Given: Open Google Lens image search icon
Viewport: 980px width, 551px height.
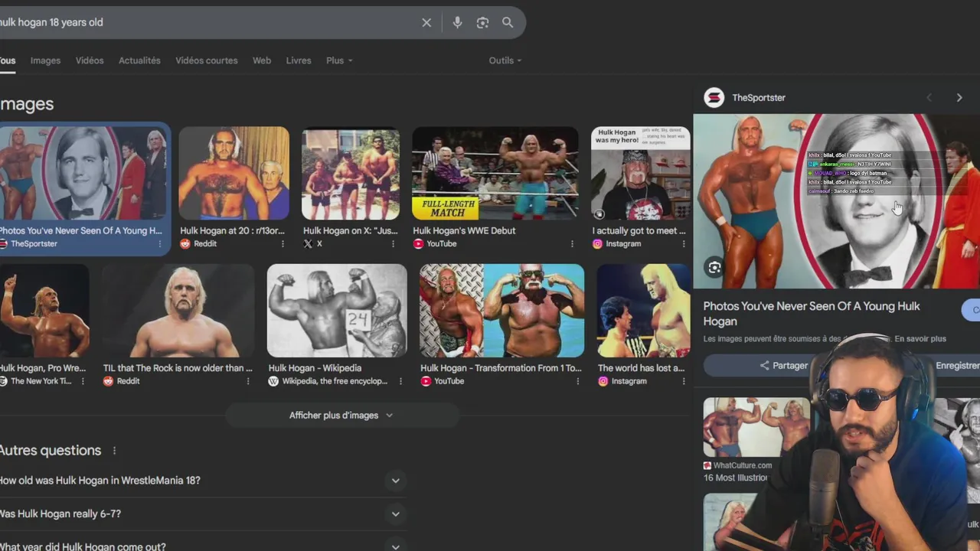Looking at the screenshot, I should (482, 23).
